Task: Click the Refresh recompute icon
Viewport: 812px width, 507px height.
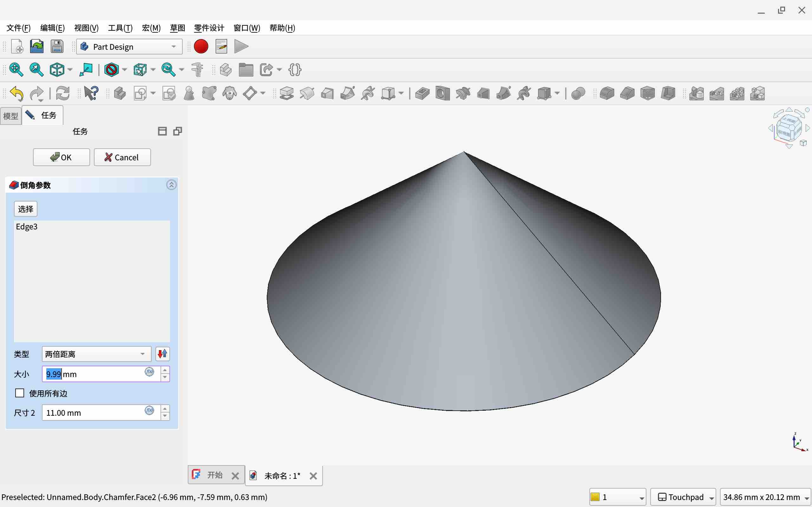Action: (63, 93)
